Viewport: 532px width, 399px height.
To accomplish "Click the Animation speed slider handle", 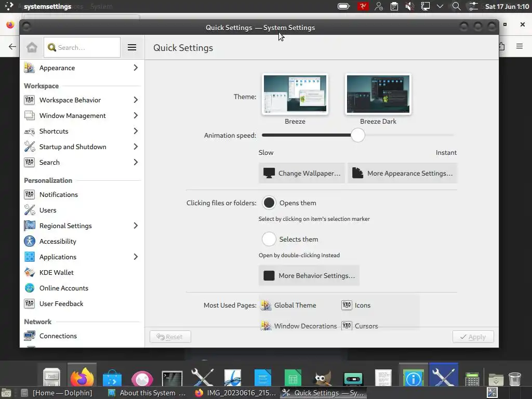I will pyautogui.click(x=357, y=135).
